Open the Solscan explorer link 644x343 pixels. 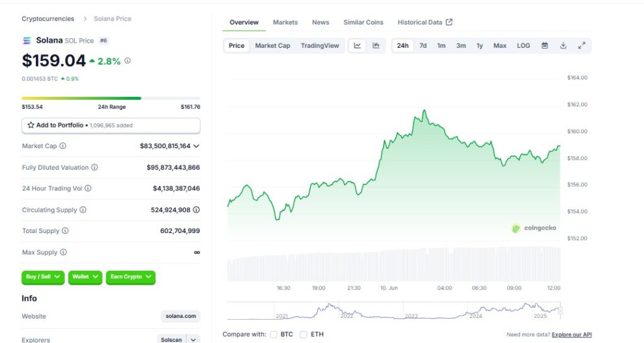click(x=172, y=340)
